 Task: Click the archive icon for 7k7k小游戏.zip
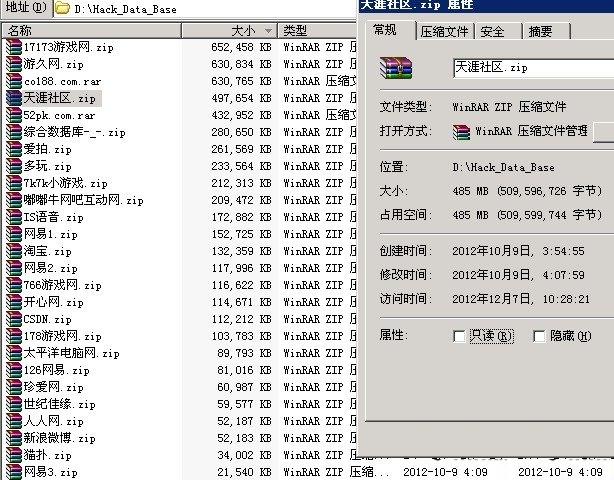[x=14, y=183]
